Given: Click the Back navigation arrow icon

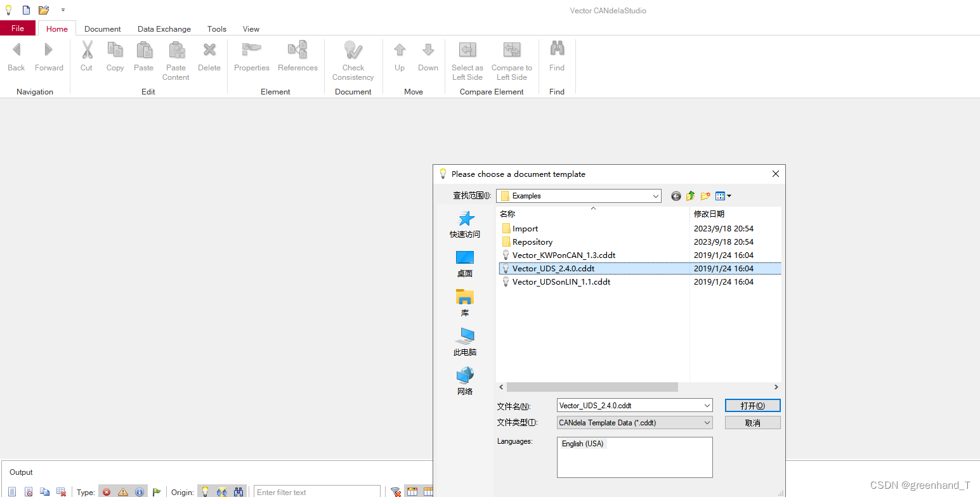Looking at the screenshot, I should click(16, 49).
